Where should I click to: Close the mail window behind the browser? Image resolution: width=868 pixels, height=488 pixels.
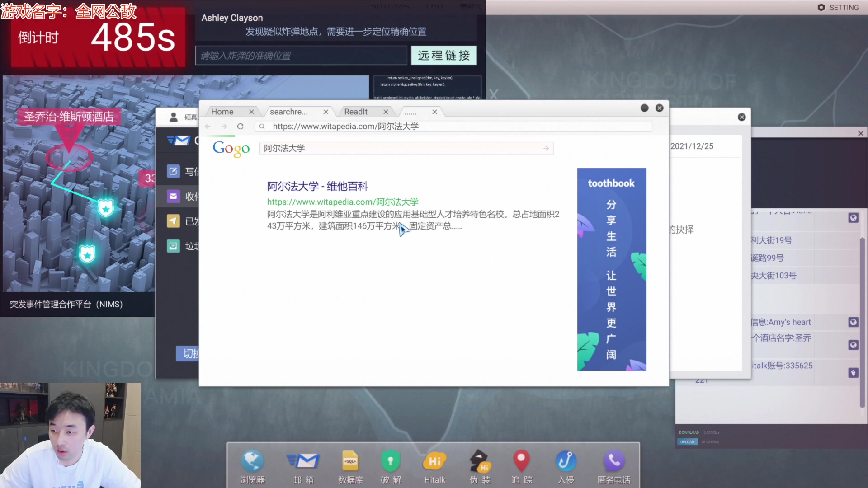[742, 117]
